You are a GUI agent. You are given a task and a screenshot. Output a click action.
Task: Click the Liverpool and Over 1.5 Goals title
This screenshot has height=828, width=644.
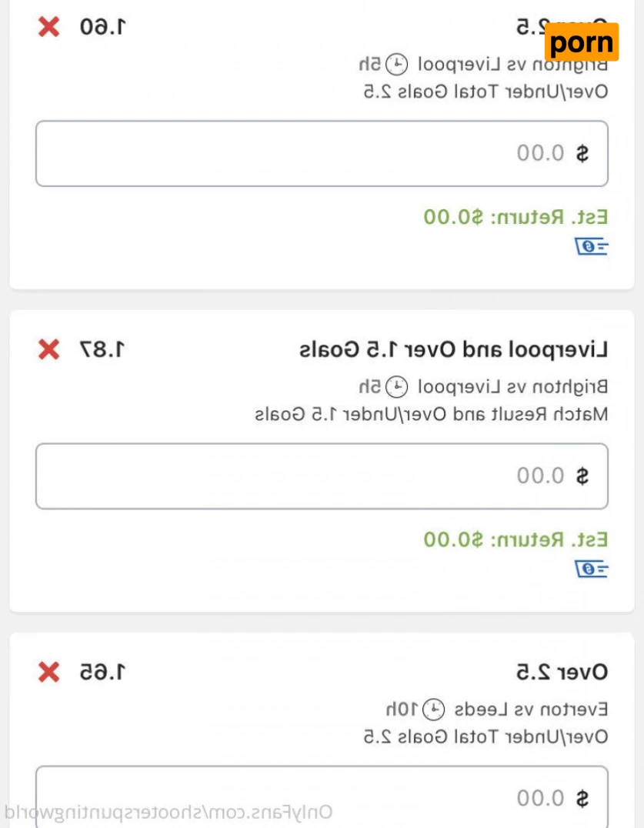tap(453, 350)
